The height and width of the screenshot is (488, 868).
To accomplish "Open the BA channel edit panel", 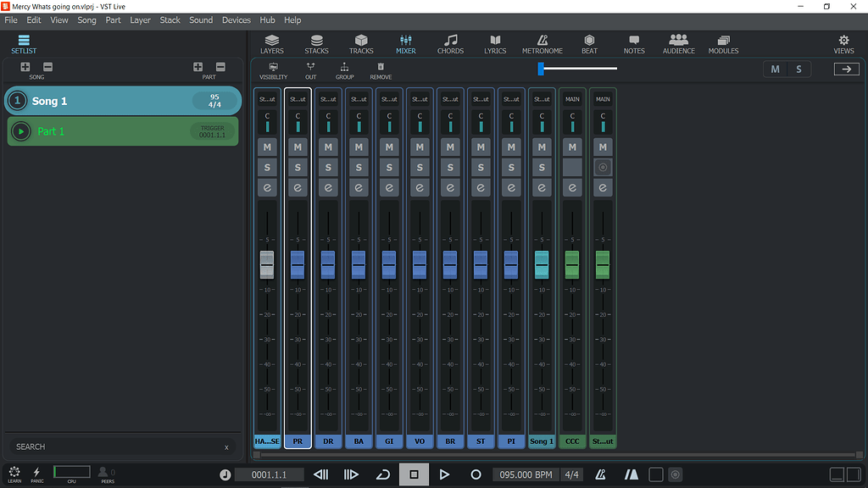I will pyautogui.click(x=359, y=187).
